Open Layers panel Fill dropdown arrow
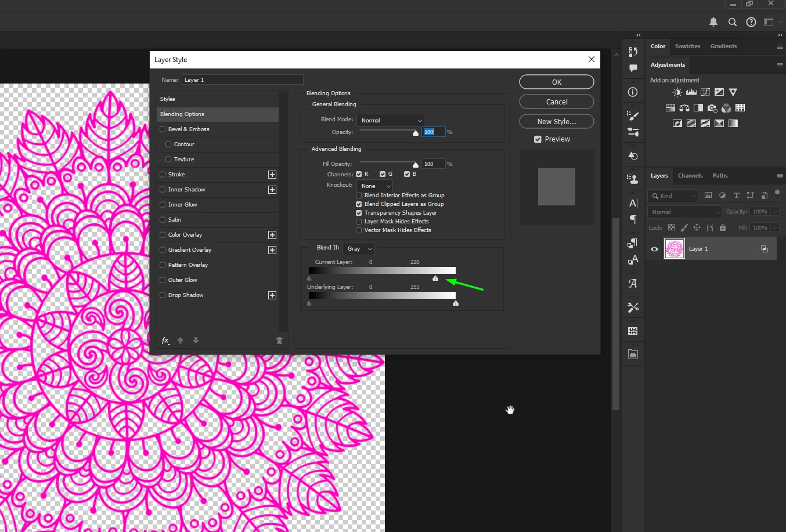The height and width of the screenshot is (532, 786). coord(775,227)
